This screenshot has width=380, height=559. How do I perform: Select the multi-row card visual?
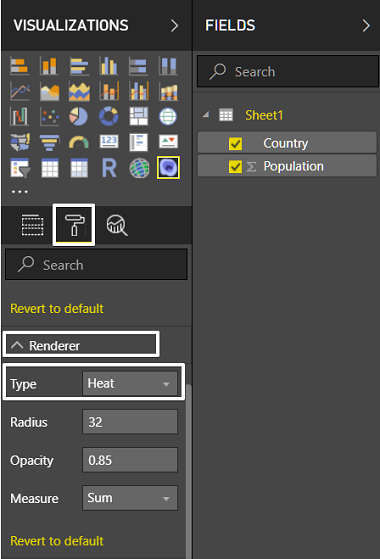click(x=138, y=142)
